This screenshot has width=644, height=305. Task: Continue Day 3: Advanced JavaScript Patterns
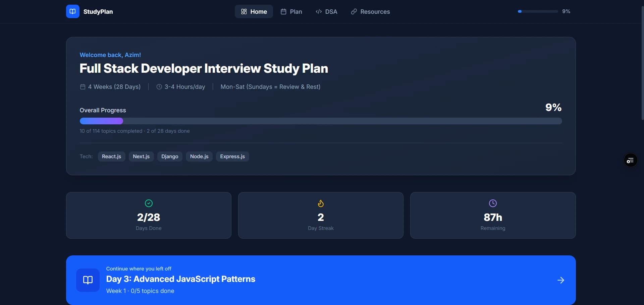point(320,280)
